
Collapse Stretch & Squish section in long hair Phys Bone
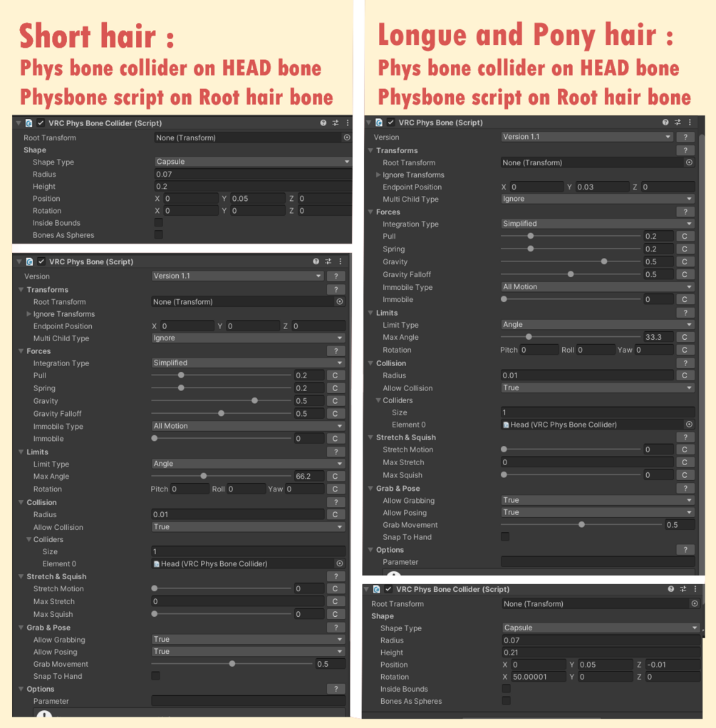click(370, 437)
